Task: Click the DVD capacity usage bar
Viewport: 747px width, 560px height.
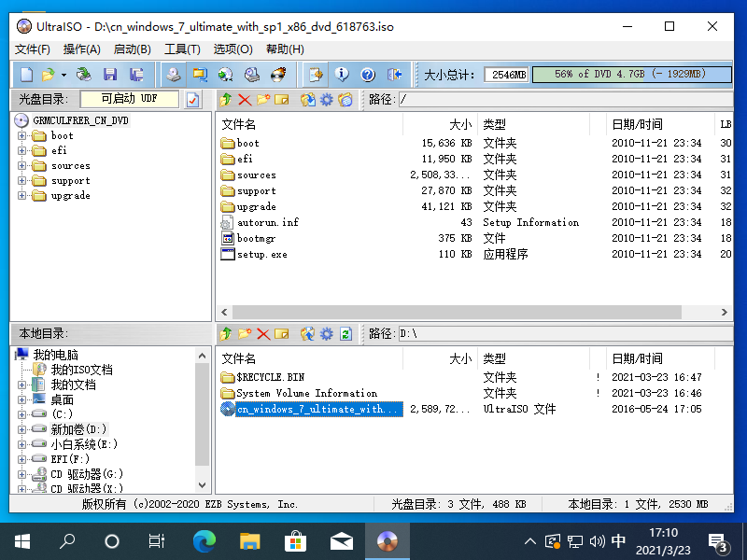Action: [x=630, y=74]
